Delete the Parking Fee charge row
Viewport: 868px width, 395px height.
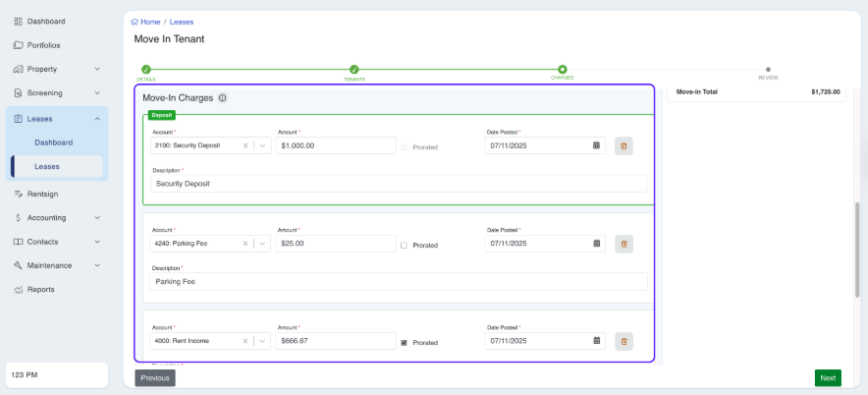(624, 244)
